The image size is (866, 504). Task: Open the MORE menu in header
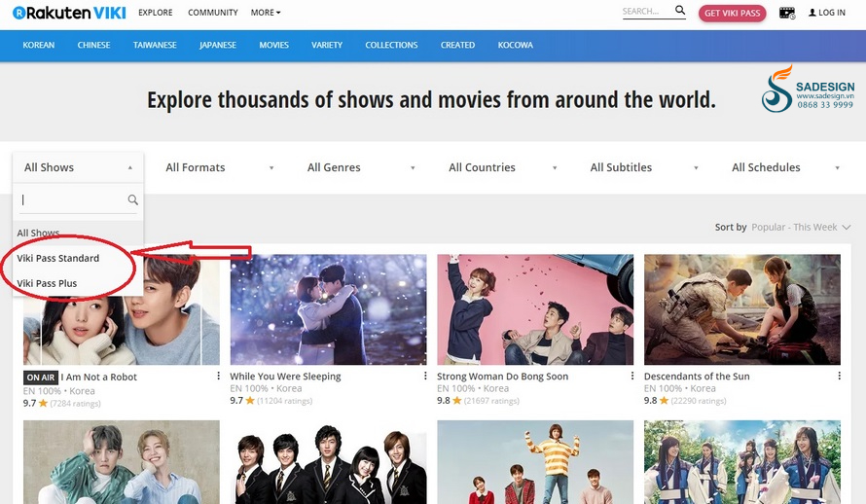coord(266,12)
